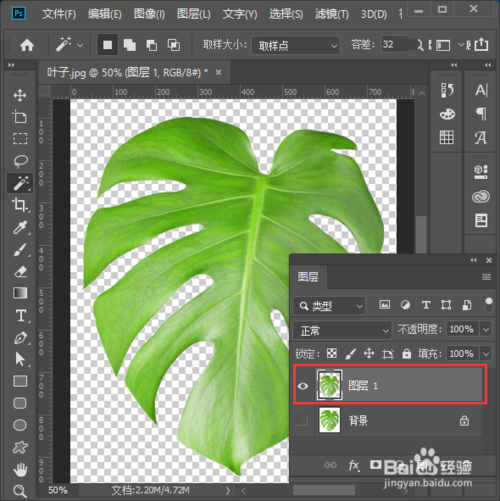Image resolution: width=500 pixels, height=501 pixels.
Task: Open the 图像(I) menu
Action: click(x=149, y=14)
